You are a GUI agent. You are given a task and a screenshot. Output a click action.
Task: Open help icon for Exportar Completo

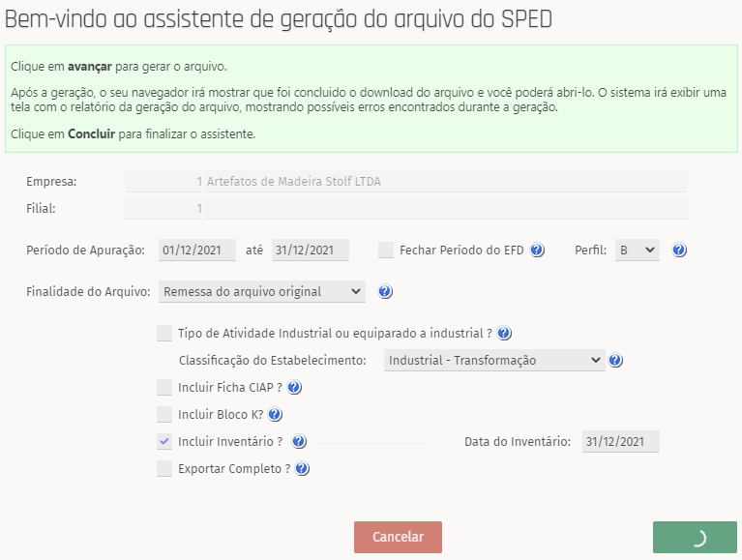coord(303,469)
